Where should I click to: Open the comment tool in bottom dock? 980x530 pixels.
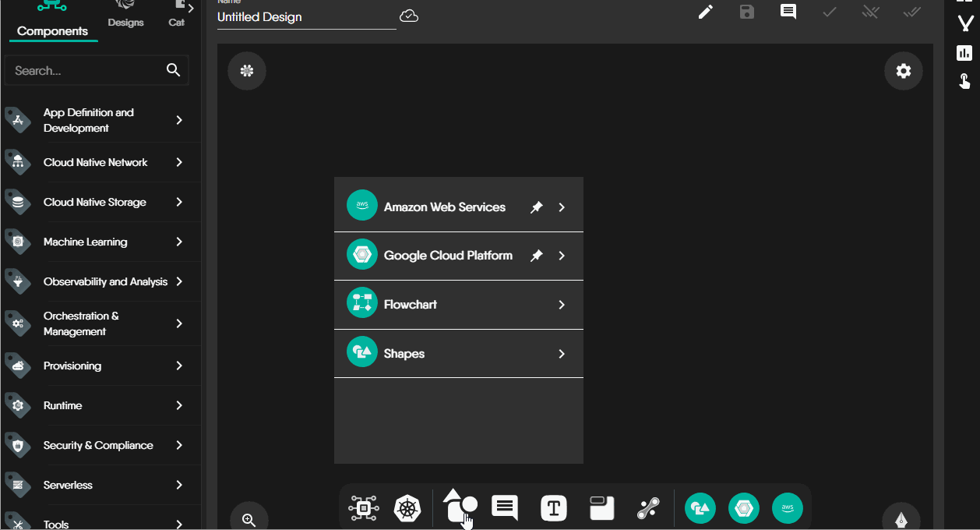pos(505,508)
